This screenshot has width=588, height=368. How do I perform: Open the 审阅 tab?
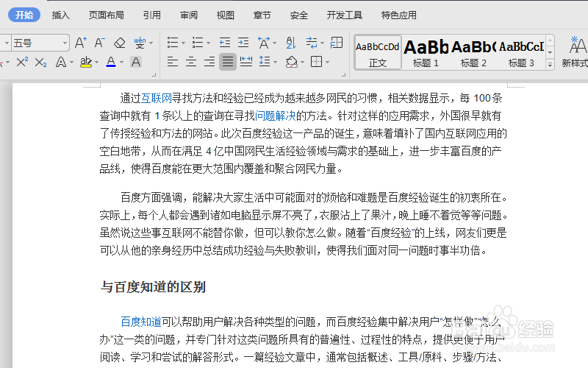189,15
